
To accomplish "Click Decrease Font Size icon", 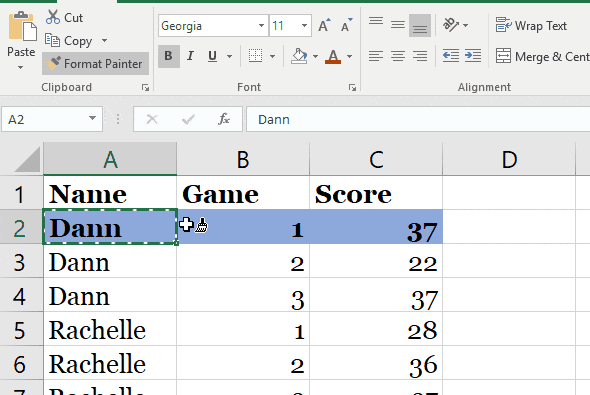I will (347, 25).
